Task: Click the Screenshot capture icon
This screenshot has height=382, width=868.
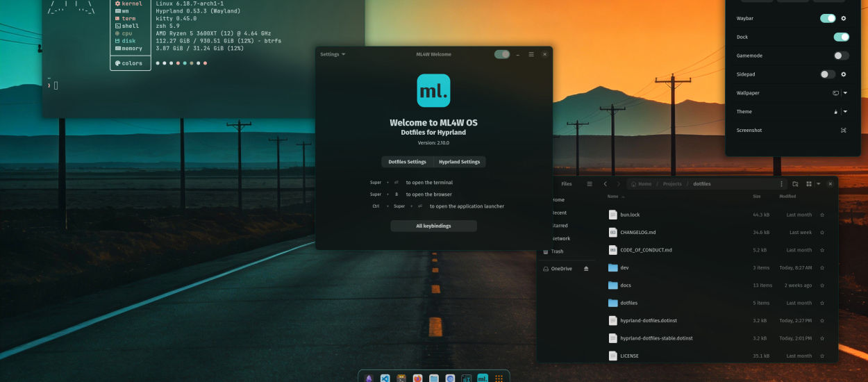Action: coord(844,131)
